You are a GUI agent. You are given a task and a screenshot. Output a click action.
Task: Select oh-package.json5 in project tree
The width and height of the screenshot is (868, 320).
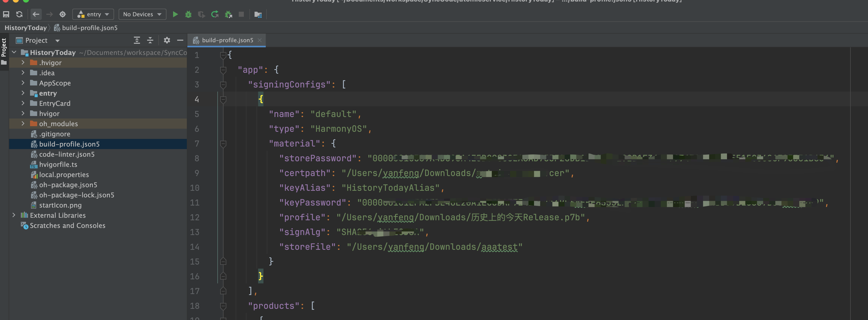point(68,185)
